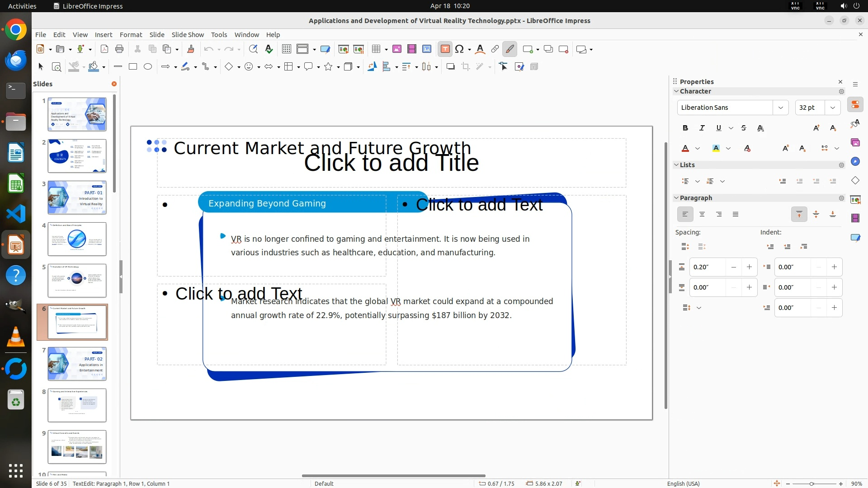Increase above paragraph spacing value
868x488 pixels.
pyautogui.click(x=749, y=267)
